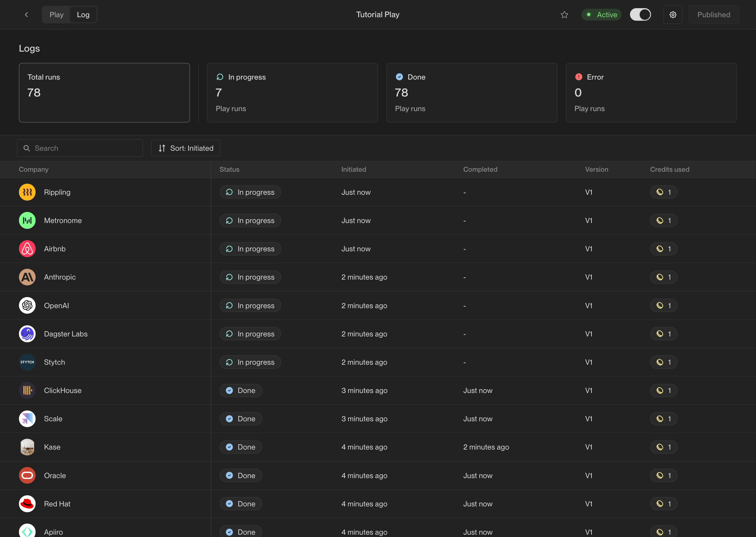
Task: Select the Log tab
Action: coord(83,15)
